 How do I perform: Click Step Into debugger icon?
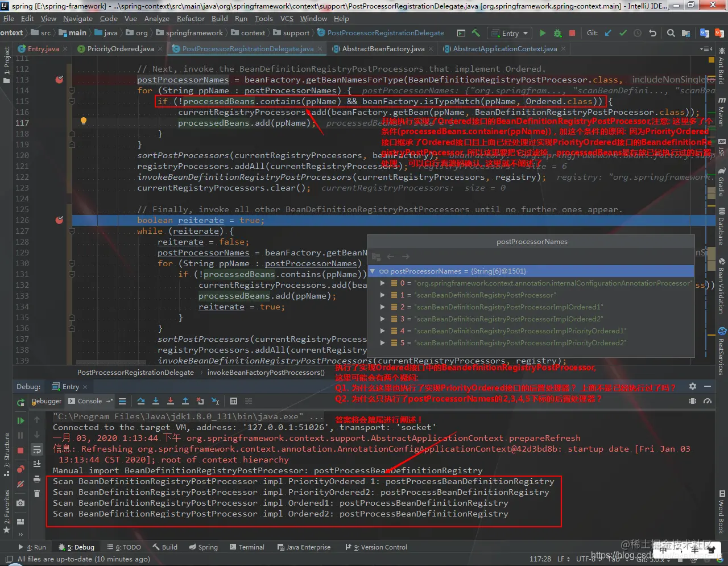(155, 401)
